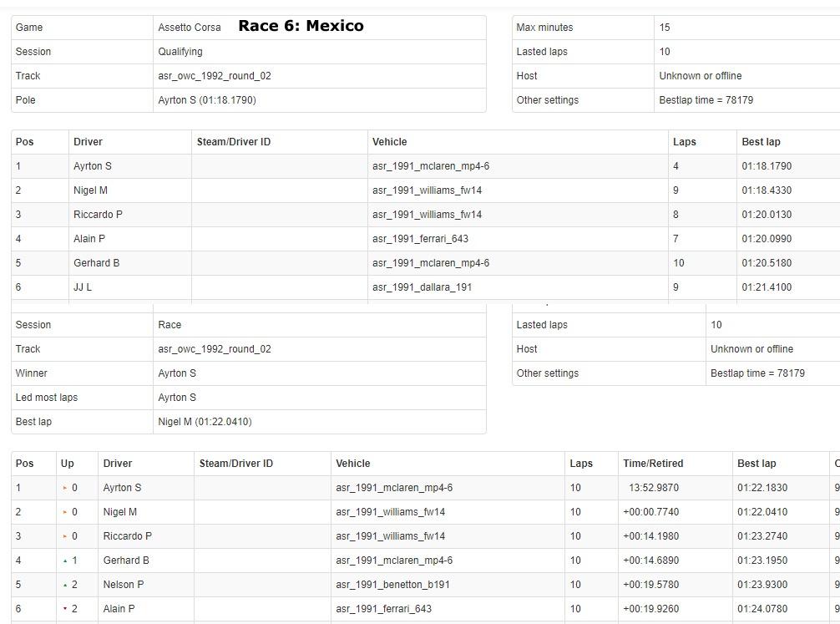
Task: Click the Led most laps label
Action: 46,398
